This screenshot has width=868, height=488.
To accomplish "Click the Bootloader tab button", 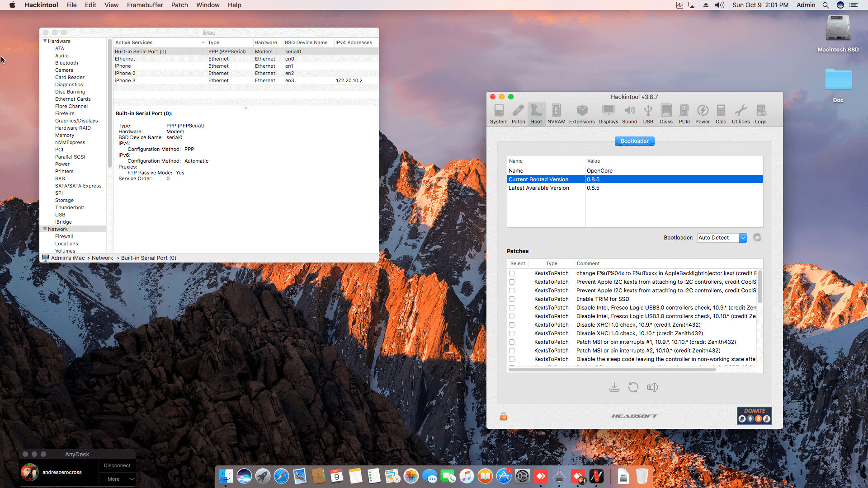I will [634, 141].
